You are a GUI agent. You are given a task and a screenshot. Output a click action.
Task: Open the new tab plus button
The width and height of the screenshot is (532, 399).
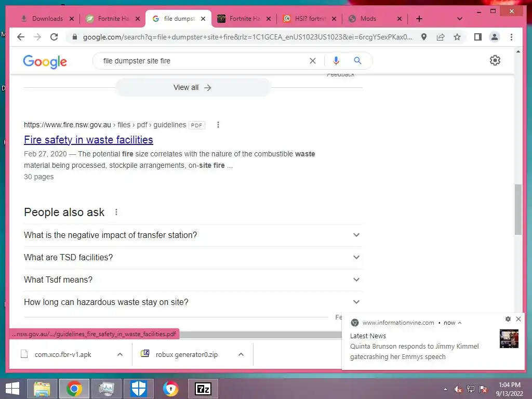click(419, 19)
